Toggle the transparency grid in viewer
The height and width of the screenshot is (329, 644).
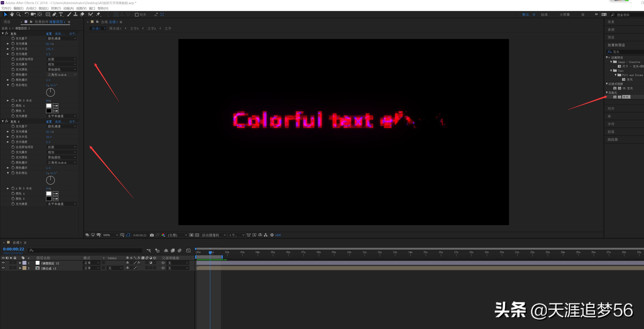click(x=197, y=235)
